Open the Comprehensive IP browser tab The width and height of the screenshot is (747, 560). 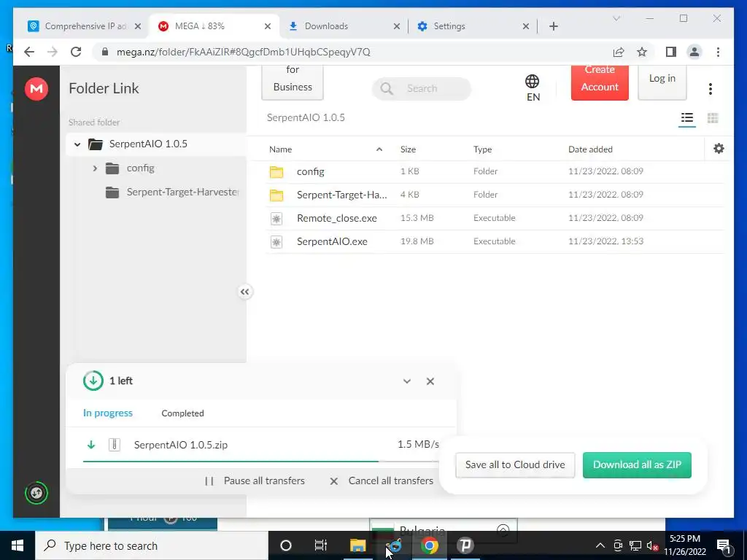coord(86,26)
